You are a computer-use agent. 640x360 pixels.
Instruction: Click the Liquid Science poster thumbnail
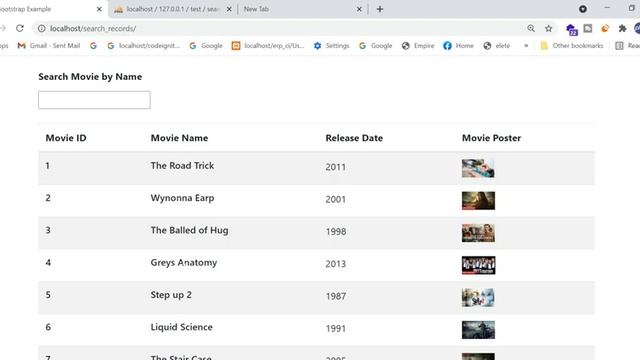tap(478, 330)
